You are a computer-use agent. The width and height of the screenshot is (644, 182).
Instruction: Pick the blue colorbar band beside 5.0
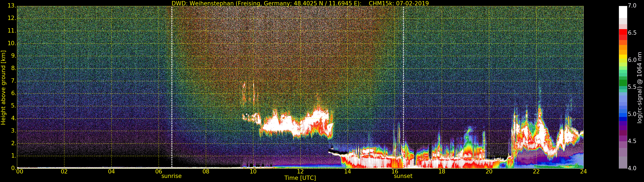coord(623,115)
